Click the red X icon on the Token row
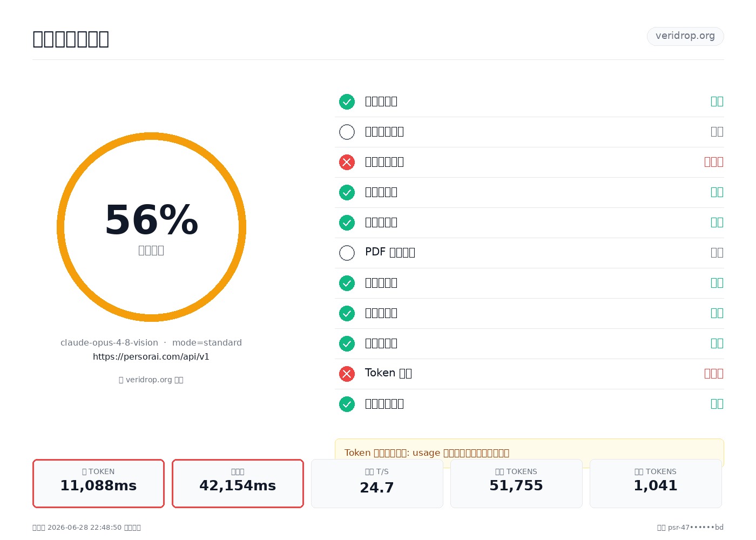 click(x=347, y=374)
